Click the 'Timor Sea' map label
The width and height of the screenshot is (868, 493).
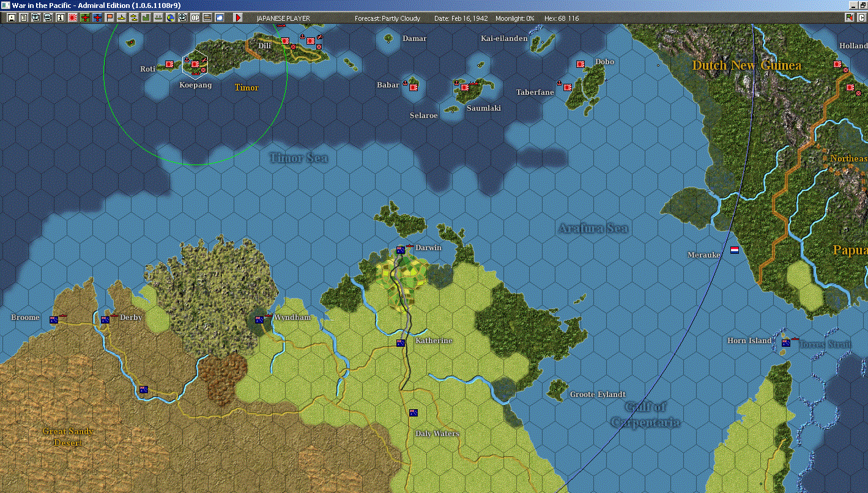coord(299,158)
